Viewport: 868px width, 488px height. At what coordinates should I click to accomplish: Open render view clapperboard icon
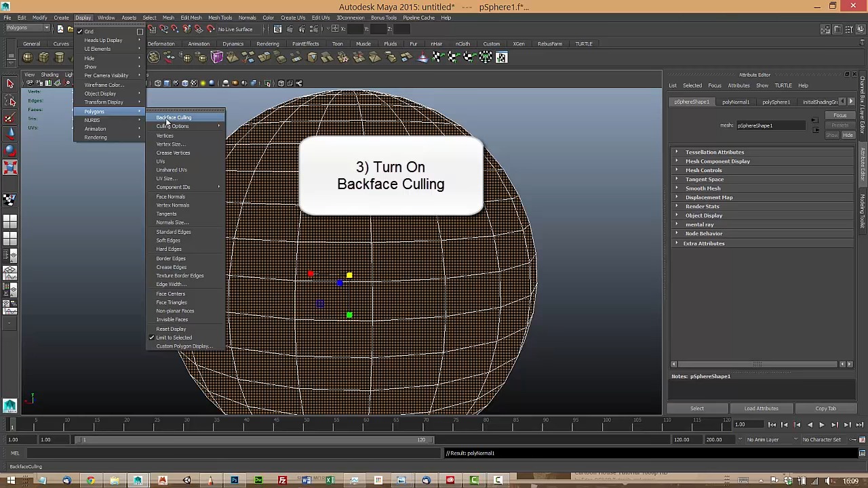(x=278, y=29)
